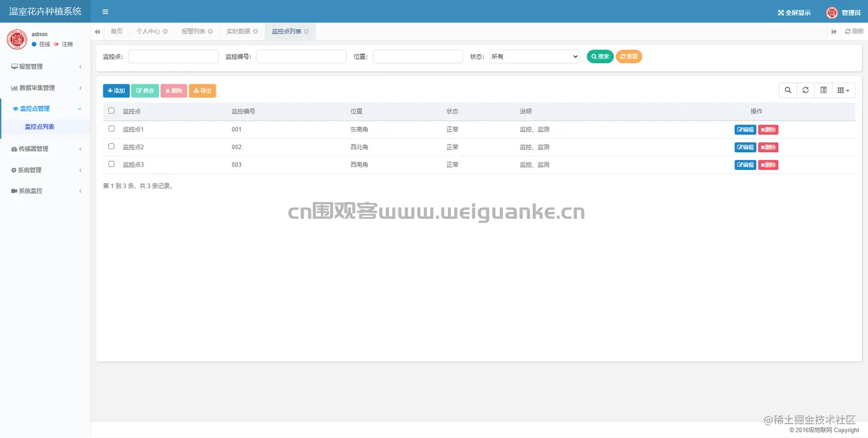
Task: Click cell 西北角
Action: coord(359,147)
